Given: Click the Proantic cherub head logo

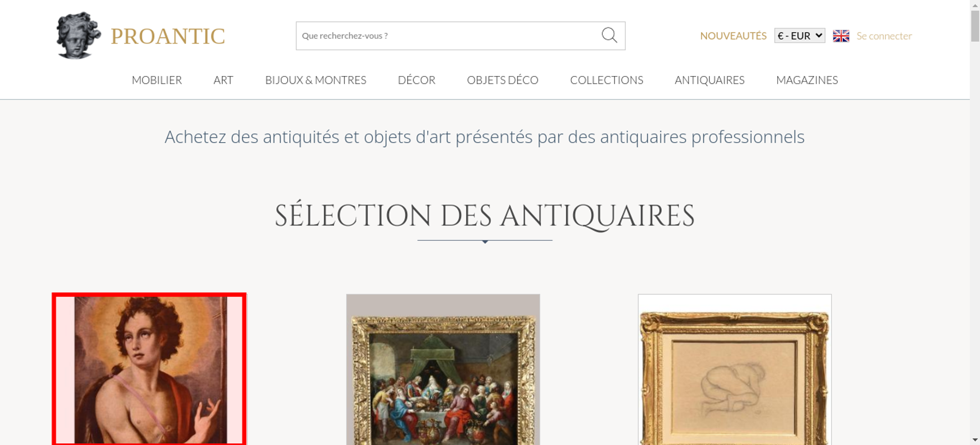Looking at the screenshot, I should click(78, 36).
